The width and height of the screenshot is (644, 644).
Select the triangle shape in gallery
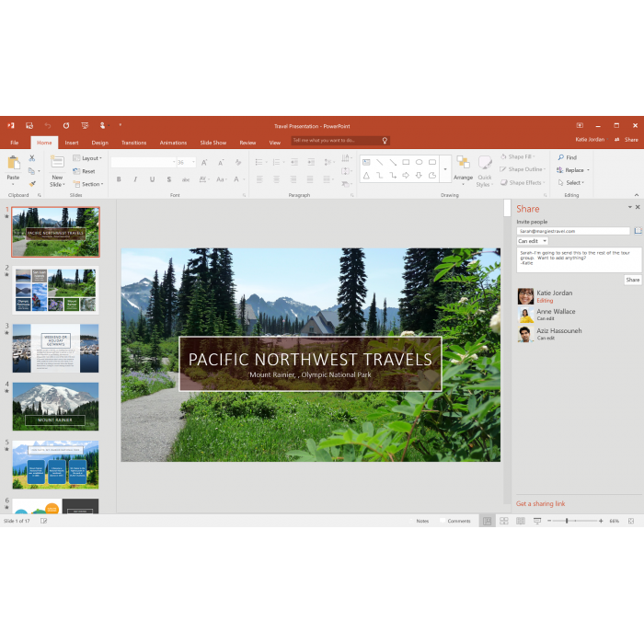366,176
